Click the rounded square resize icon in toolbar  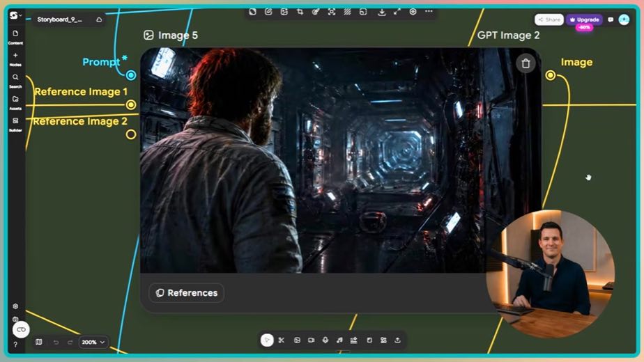(363, 12)
